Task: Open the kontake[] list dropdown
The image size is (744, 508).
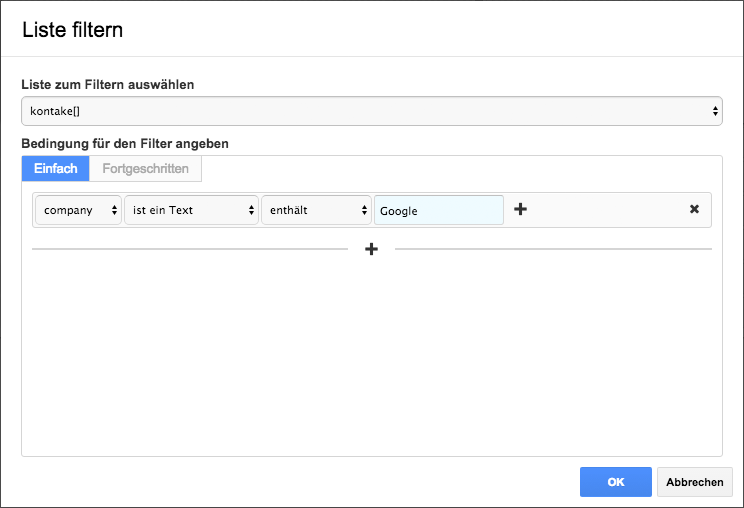Action: click(x=372, y=111)
